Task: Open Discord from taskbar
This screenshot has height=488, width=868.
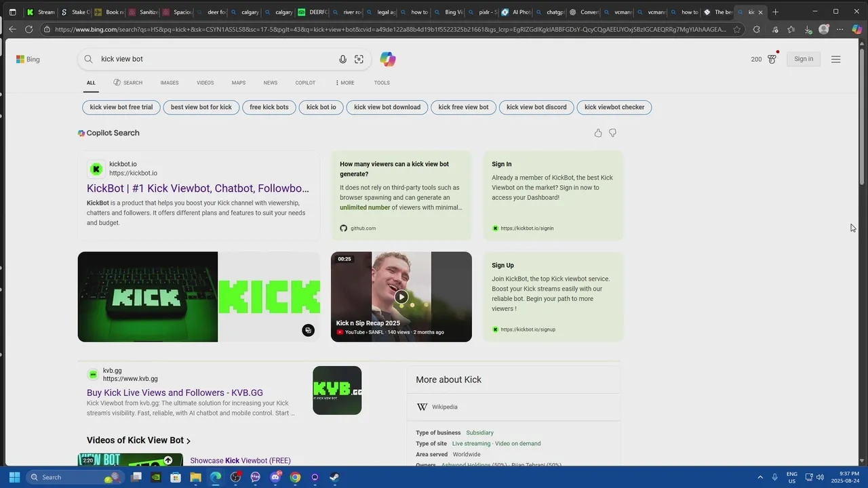Action: point(275,477)
